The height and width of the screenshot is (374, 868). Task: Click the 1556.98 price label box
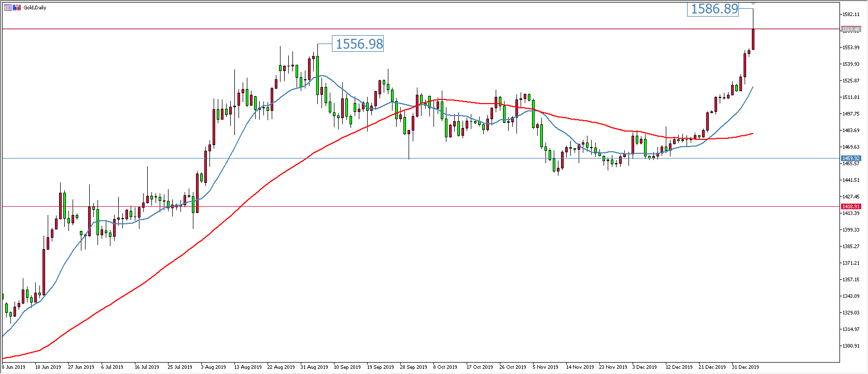(359, 44)
